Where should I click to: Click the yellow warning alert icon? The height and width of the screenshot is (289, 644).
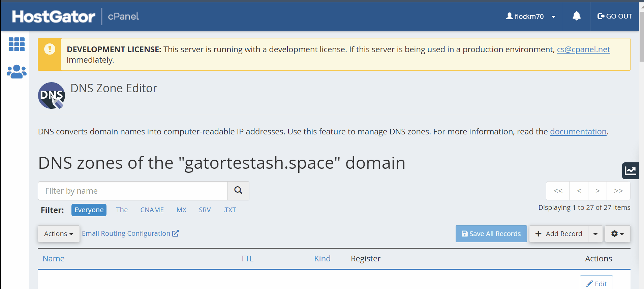click(50, 49)
